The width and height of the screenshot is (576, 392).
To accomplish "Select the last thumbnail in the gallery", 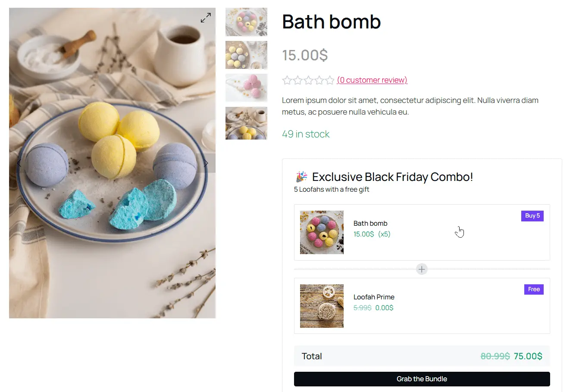I will [246, 123].
